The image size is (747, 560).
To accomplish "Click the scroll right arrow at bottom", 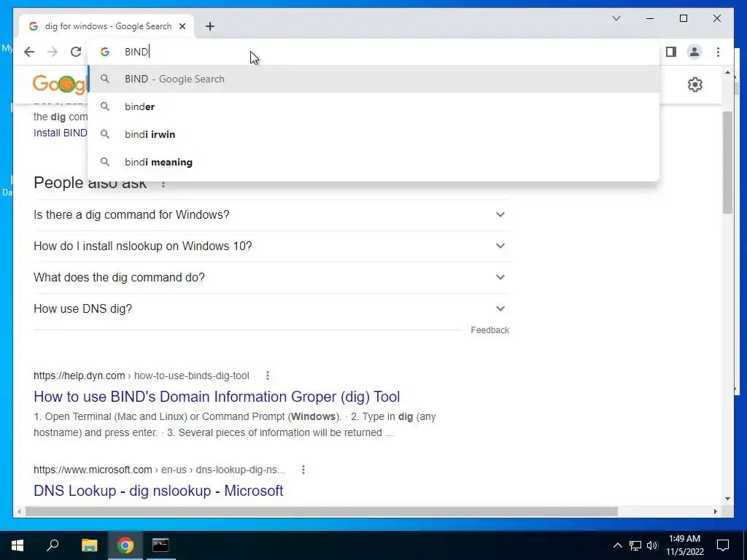I will [716, 511].
